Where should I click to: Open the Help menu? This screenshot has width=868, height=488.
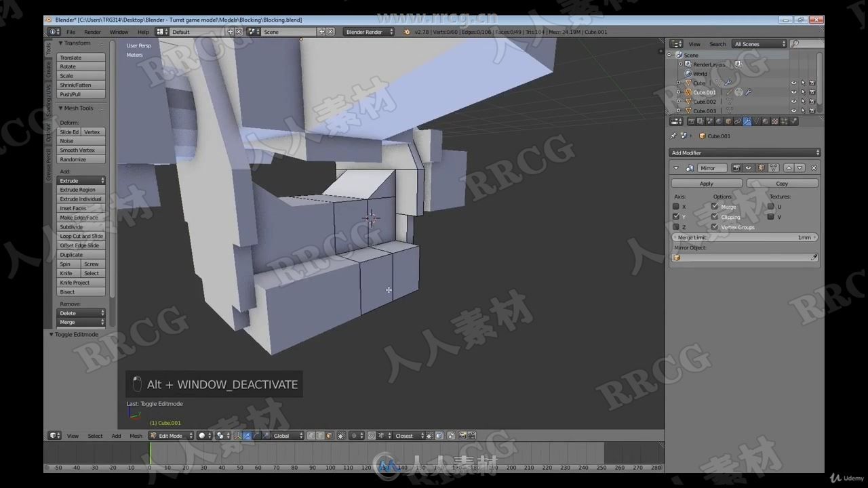(x=143, y=32)
